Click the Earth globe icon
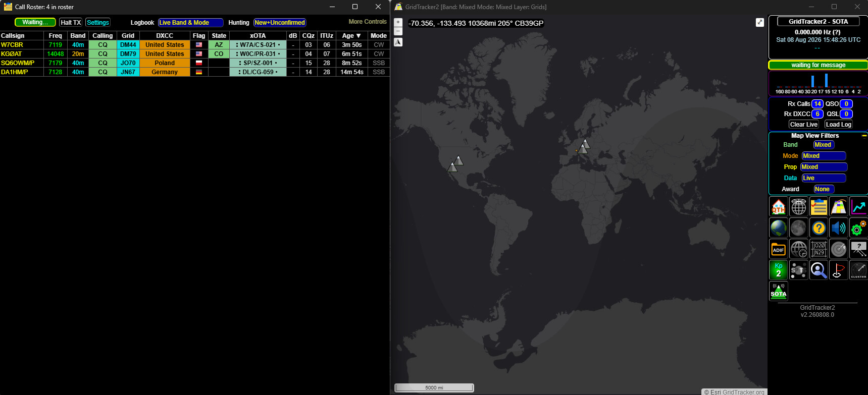This screenshot has width=868, height=395. pos(779,228)
